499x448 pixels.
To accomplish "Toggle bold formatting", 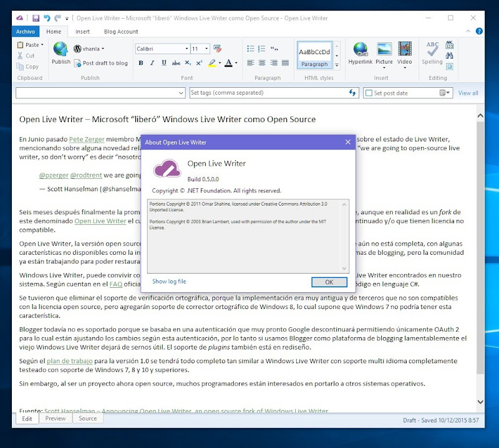I will pos(141,63).
